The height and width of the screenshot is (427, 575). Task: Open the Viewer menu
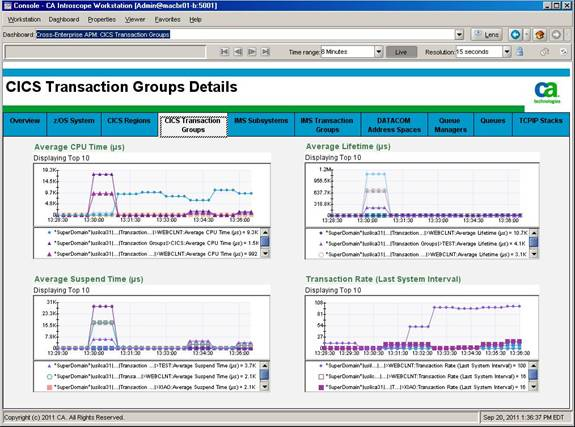click(x=135, y=19)
